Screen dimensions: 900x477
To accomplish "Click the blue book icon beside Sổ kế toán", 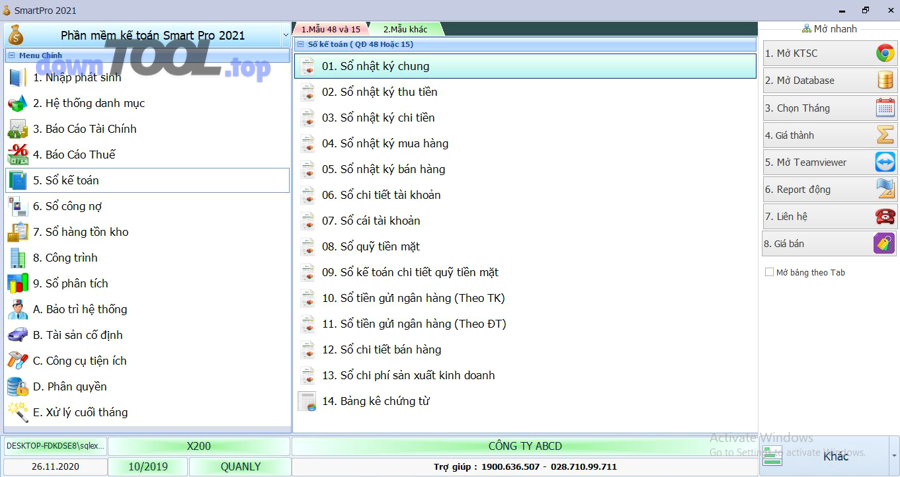I will pyautogui.click(x=18, y=180).
